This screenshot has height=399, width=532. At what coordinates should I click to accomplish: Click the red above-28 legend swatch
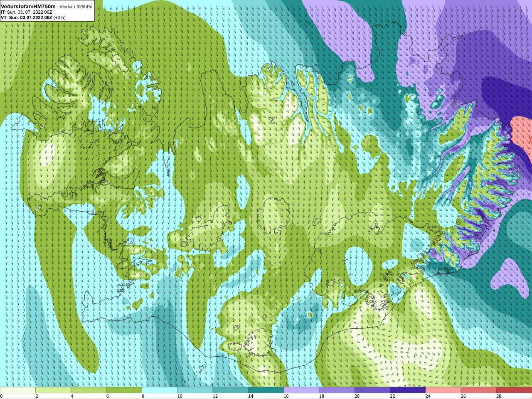pyautogui.click(x=514, y=390)
